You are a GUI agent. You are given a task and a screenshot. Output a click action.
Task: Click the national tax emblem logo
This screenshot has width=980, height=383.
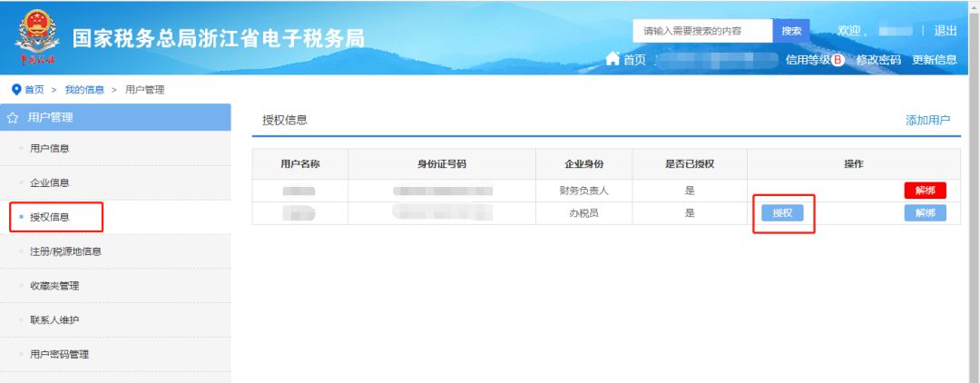pyautogui.click(x=37, y=37)
